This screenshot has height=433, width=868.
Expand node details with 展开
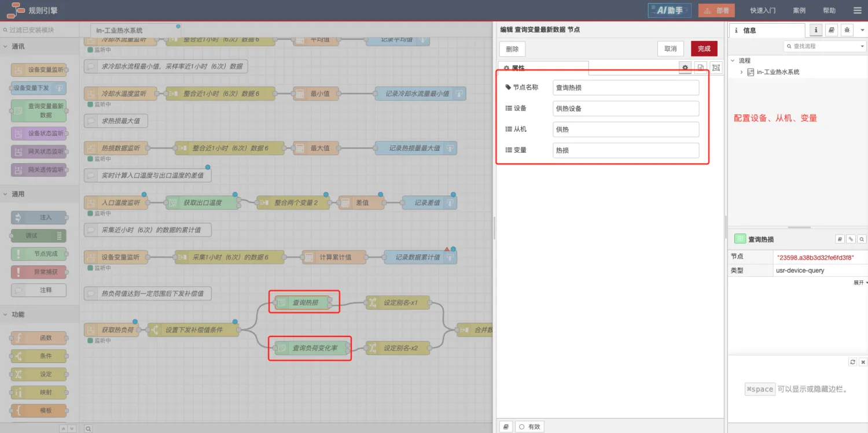[860, 283]
